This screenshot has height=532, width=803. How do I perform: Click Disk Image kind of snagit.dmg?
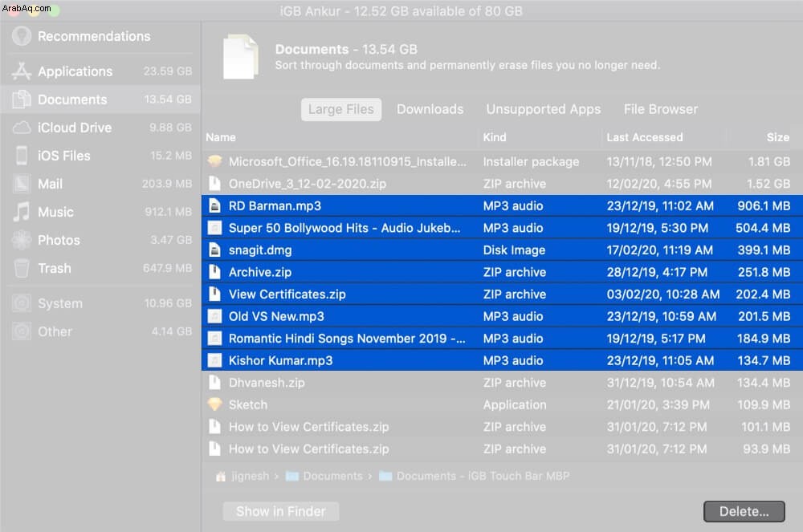click(x=514, y=250)
